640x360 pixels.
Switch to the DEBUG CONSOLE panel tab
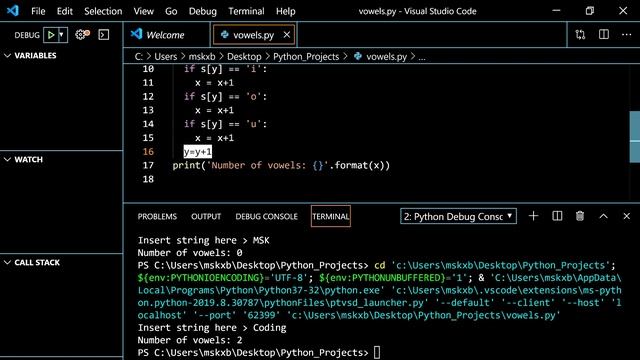coord(266,216)
